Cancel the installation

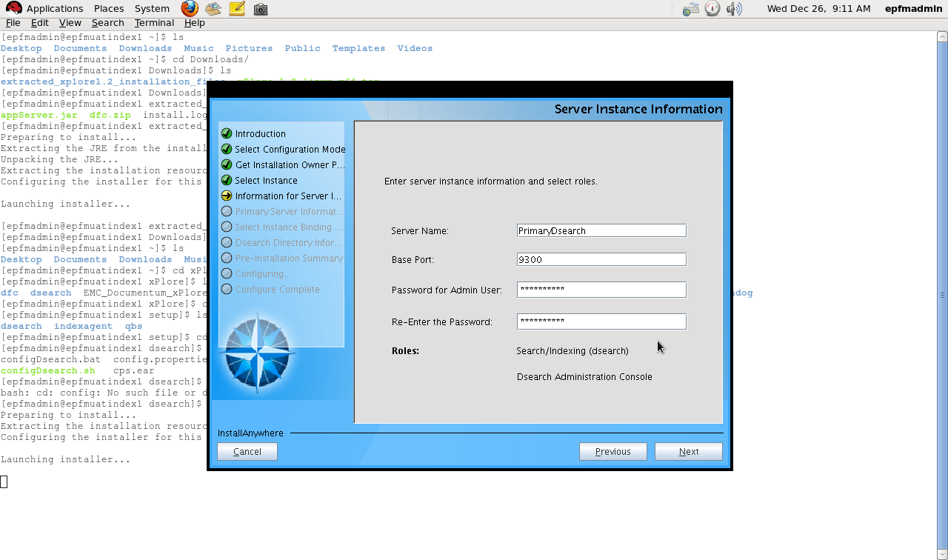[x=247, y=451]
